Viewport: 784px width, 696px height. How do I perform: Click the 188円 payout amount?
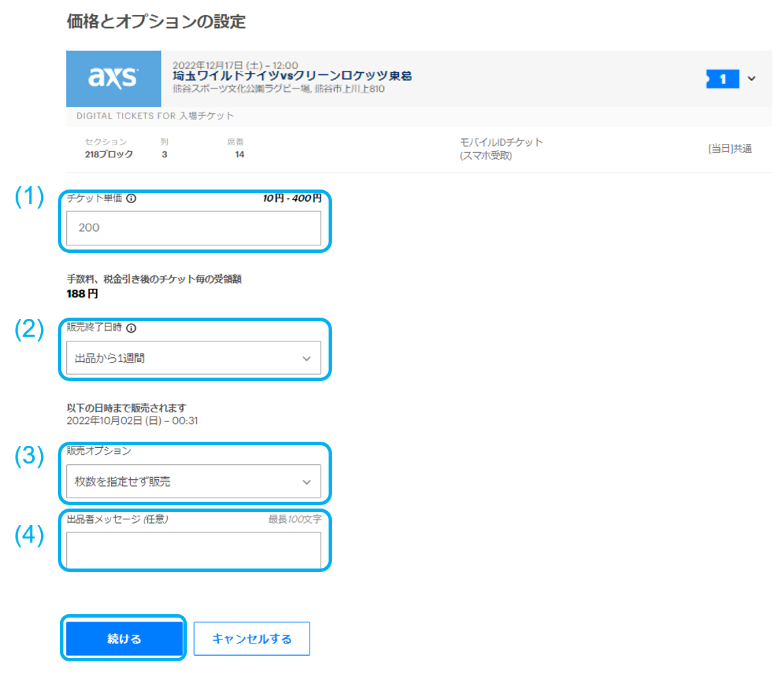[82, 294]
